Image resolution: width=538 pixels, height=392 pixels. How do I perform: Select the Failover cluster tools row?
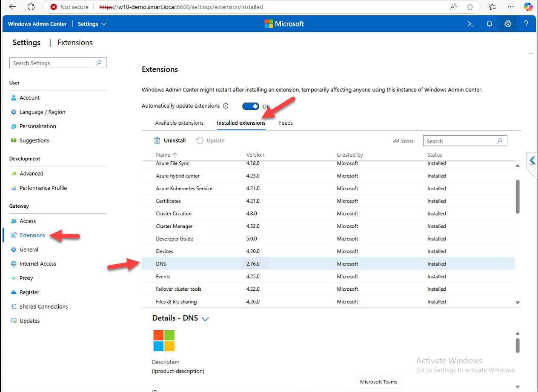click(x=328, y=289)
